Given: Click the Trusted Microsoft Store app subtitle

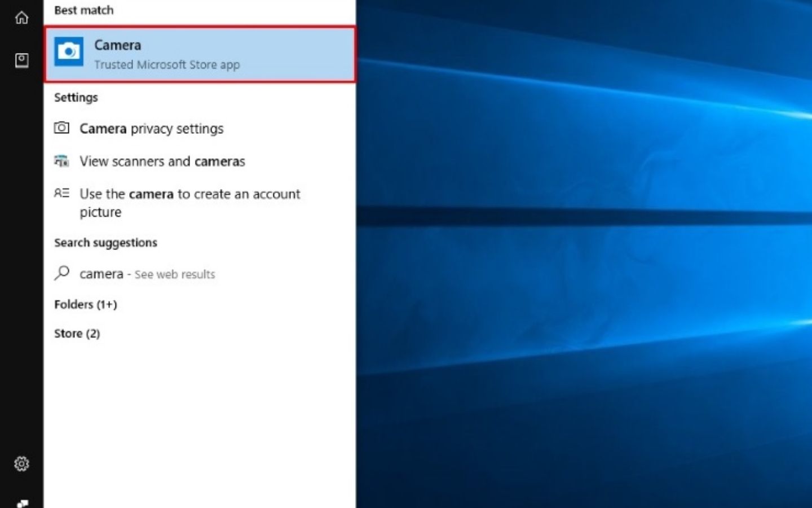Looking at the screenshot, I should pyautogui.click(x=167, y=65).
